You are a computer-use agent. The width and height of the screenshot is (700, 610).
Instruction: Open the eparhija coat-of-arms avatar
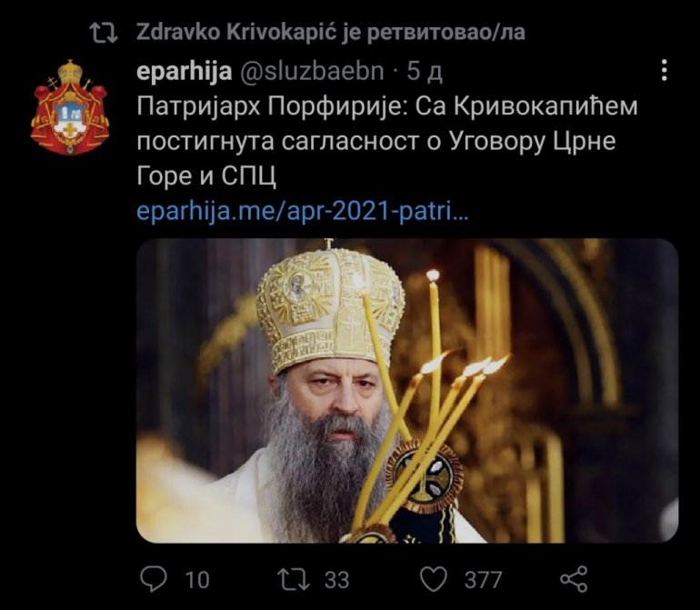[x=70, y=107]
